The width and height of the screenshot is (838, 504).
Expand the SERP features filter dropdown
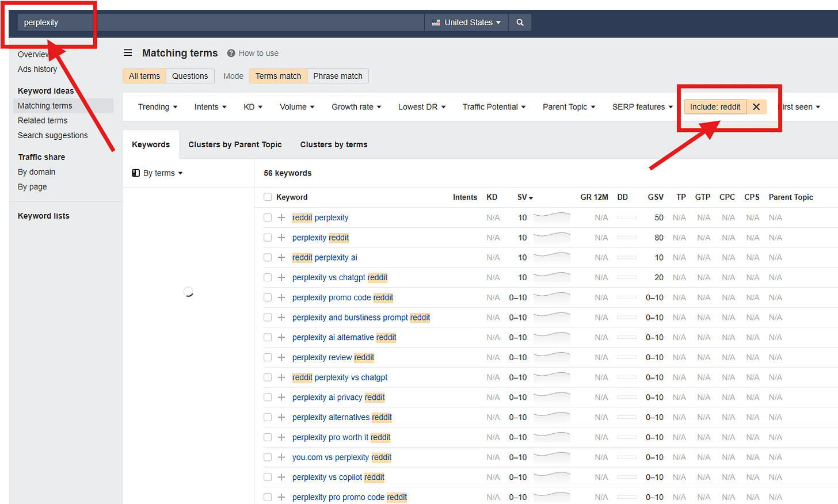[642, 107]
